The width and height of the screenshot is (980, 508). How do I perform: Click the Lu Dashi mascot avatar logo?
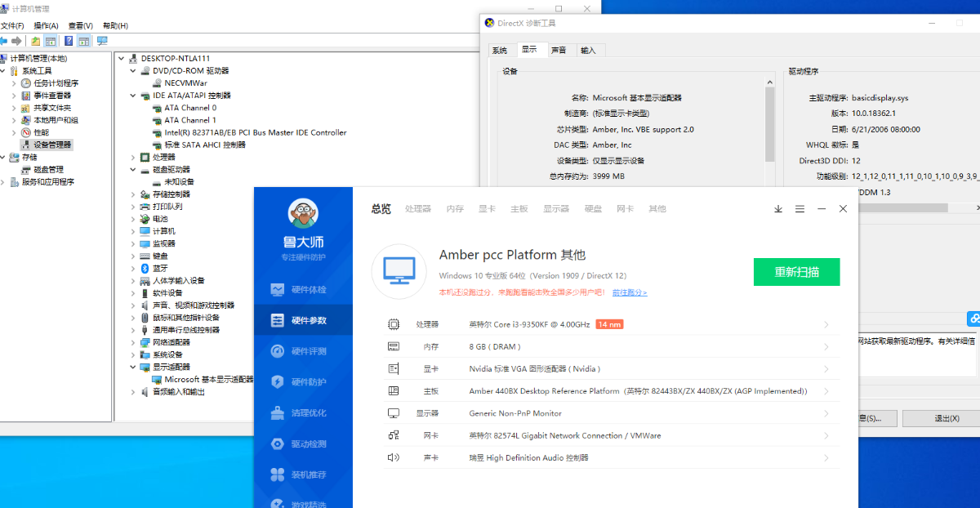[x=303, y=214]
